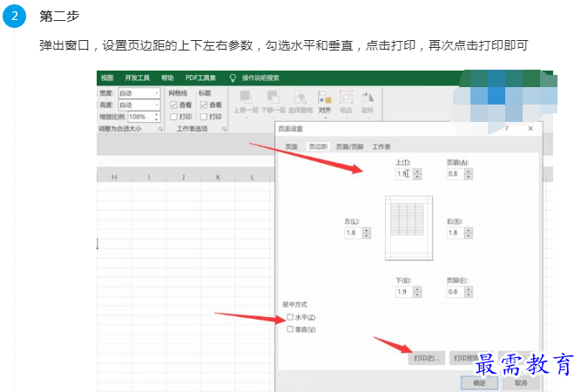The image size is (581, 392).
Task: Toggle 网格线 查看 checkbox
Action: tap(173, 105)
